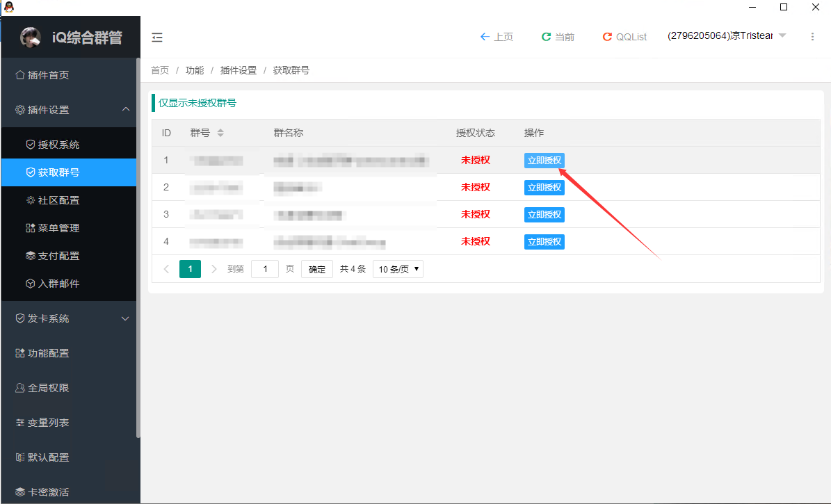Open the three-dot more options menu
Screen dimensions: 831x504
click(x=812, y=37)
